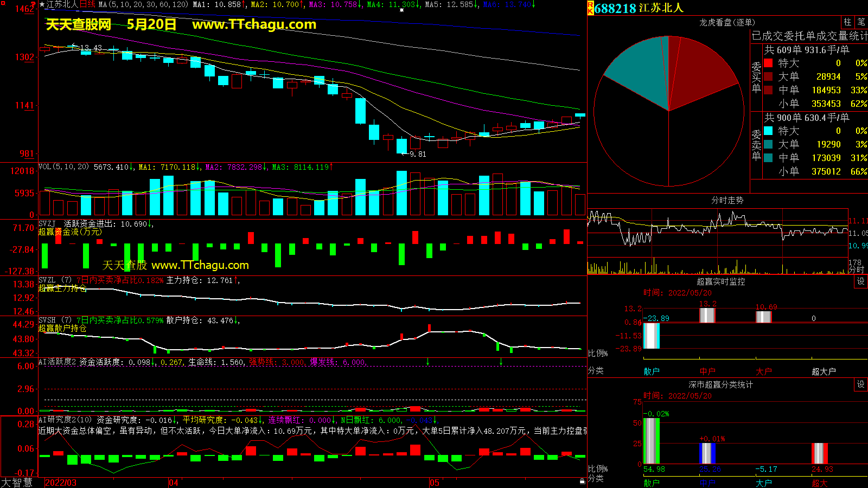This screenshot has height=488, width=868.
Task: Click the 9.81 low price arrow label
Action: point(414,154)
